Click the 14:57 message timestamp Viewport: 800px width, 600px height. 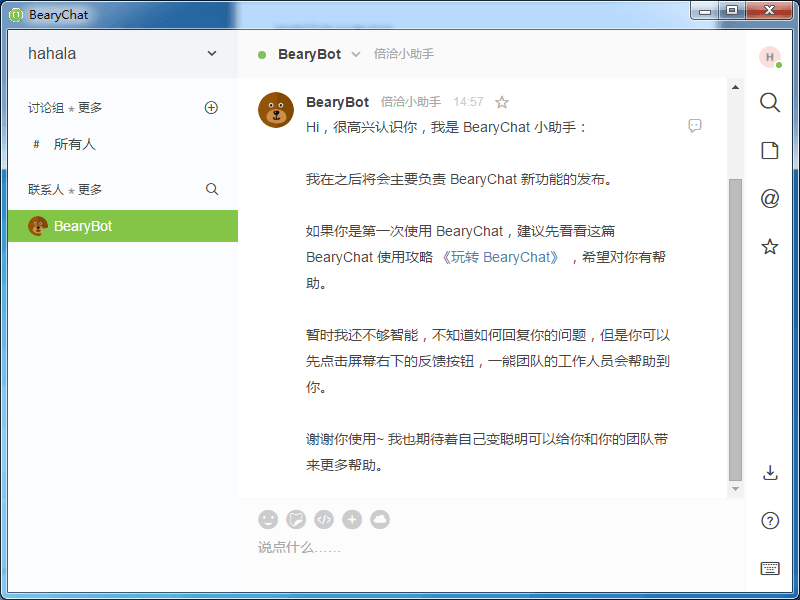point(468,102)
